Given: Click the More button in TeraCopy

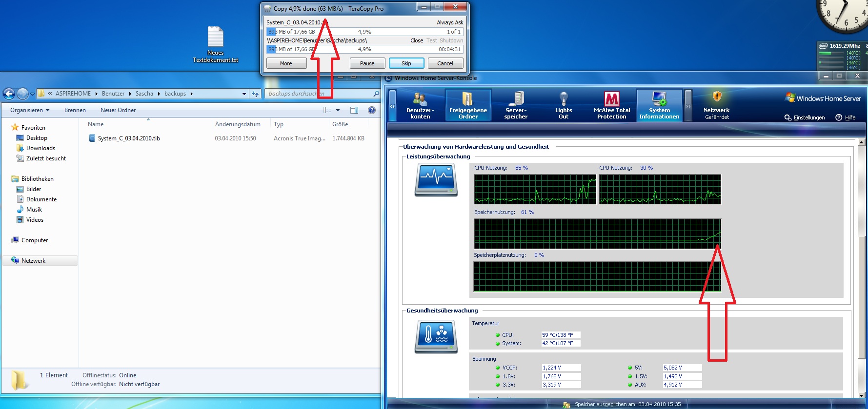Looking at the screenshot, I should pyautogui.click(x=286, y=63).
